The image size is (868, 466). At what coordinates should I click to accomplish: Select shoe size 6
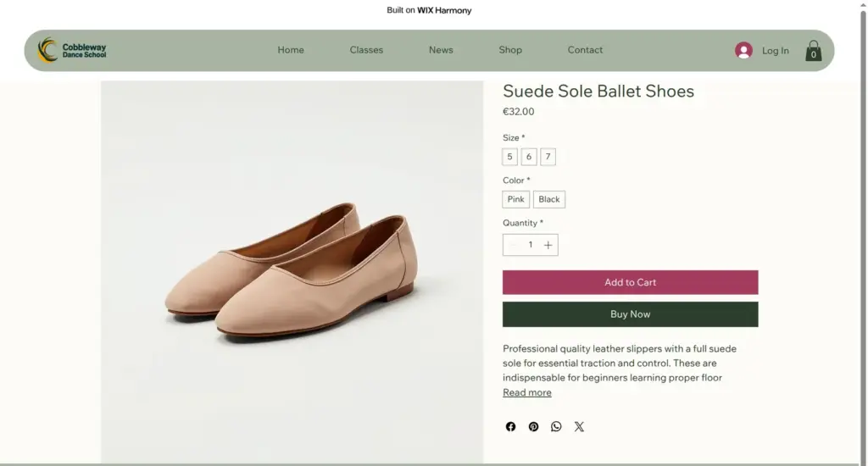tap(529, 157)
